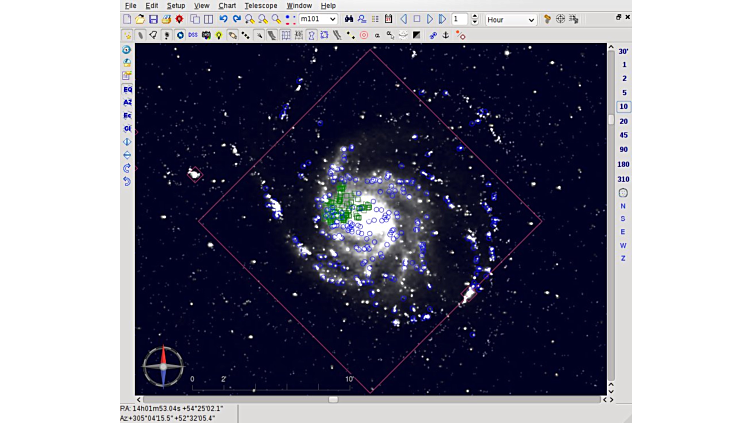
Task: Switch to EQ equatorial coordinates
Action: click(x=127, y=89)
